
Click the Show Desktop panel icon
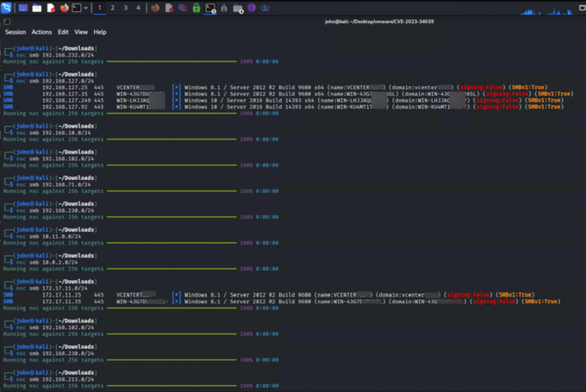tap(23, 8)
